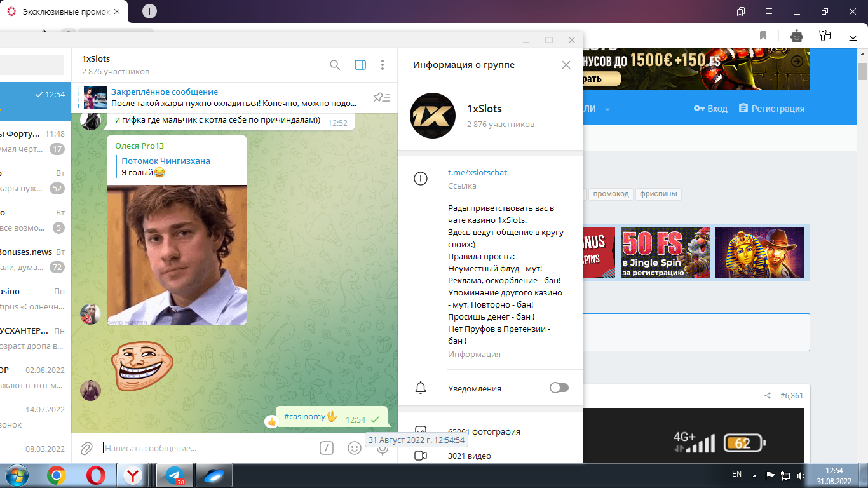Click the фриспины tag
The width and height of the screenshot is (868, 488).
tap(658, 194)
